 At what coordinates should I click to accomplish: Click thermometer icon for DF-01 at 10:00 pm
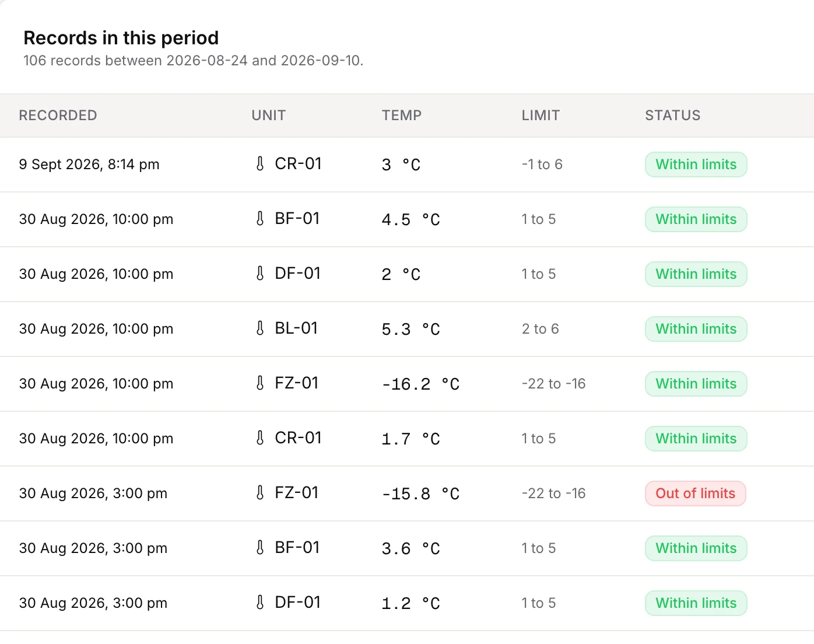click(260, 274)
